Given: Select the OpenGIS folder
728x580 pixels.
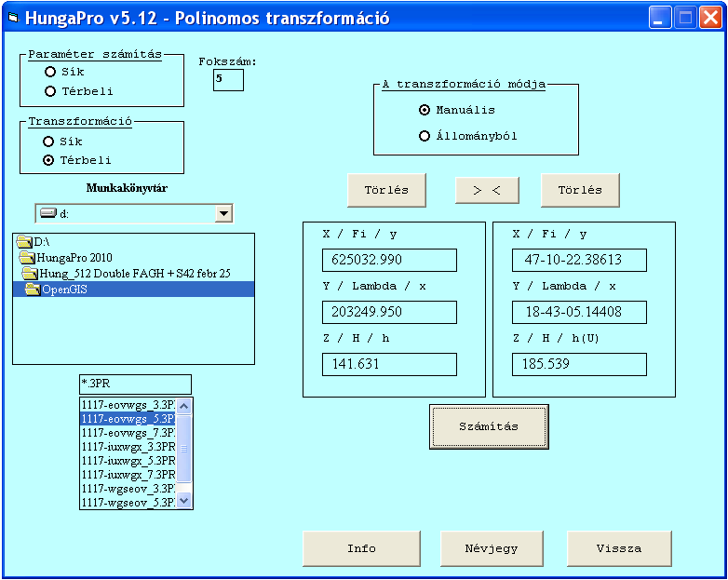Looking at the screenshot, I should (134, 290).
